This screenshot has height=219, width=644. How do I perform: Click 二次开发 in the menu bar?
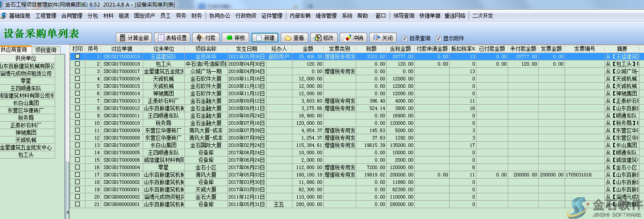click(x=483, y=16)
